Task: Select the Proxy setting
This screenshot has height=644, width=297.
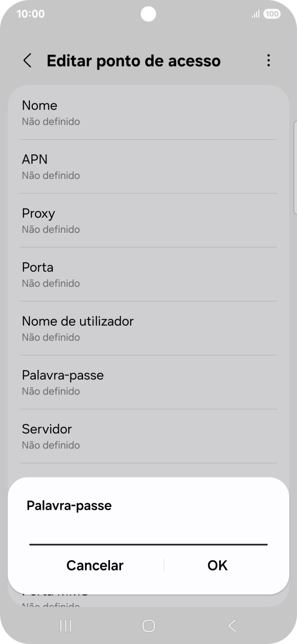Action: [148, 220]
